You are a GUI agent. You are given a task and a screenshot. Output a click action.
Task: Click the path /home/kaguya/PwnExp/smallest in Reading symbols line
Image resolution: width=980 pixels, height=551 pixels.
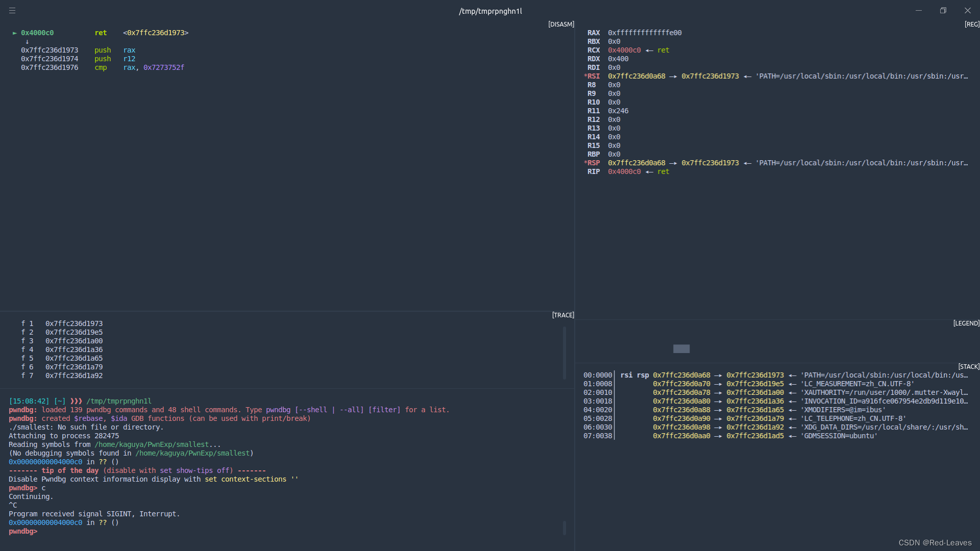click(x=152, y=444)
